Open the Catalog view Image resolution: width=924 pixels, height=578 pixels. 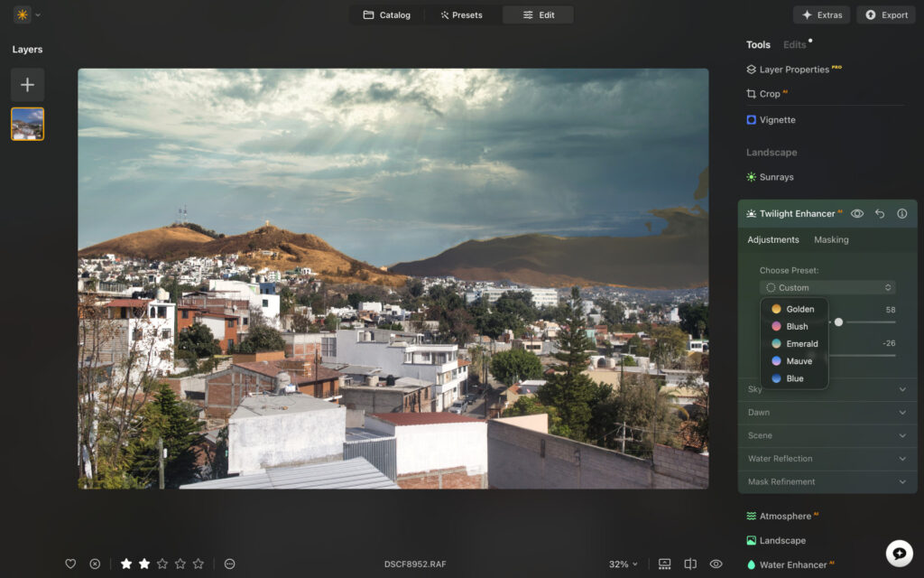pos(386,14)
